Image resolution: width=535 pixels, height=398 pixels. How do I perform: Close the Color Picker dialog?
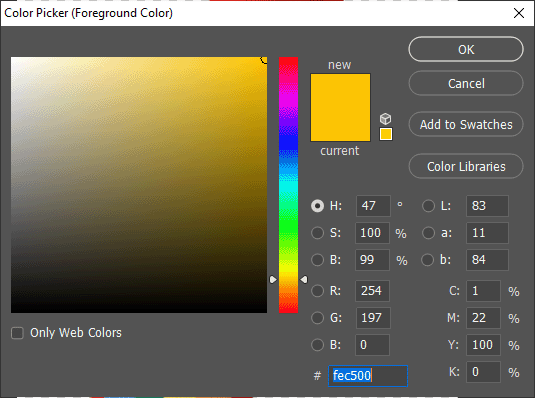coord(519,13)
